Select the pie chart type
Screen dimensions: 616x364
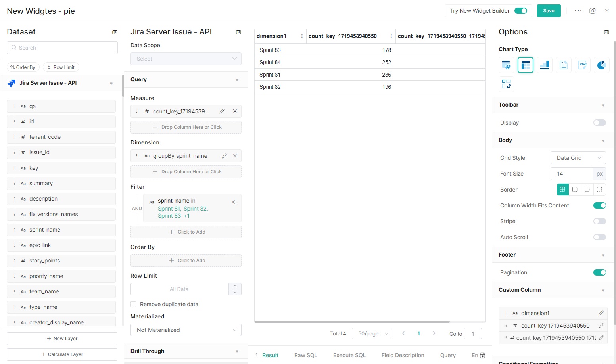601,65
